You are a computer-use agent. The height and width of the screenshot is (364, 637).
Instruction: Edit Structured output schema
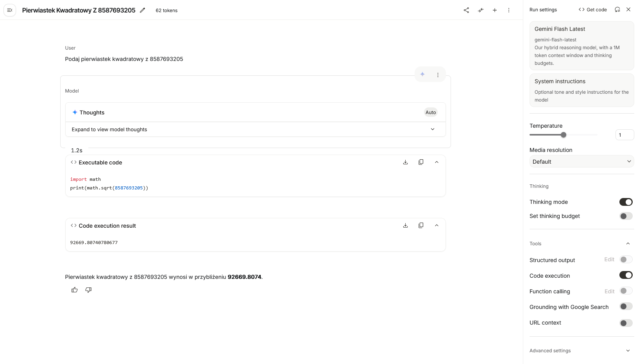609,259
